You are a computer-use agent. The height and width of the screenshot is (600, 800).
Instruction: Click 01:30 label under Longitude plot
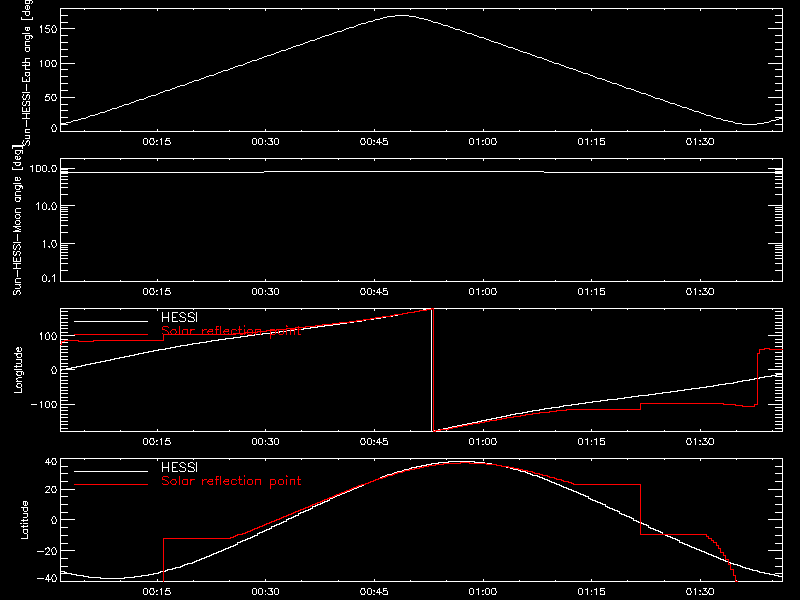click(700, 441)
